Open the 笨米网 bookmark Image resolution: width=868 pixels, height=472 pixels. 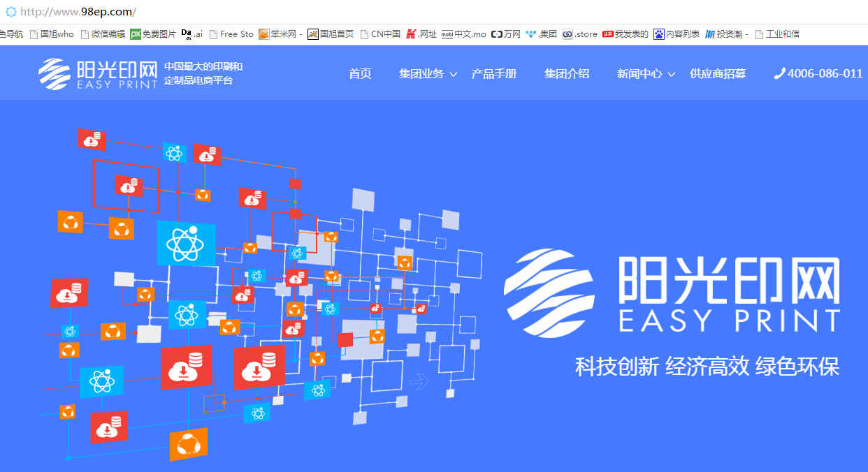(280, 34)
